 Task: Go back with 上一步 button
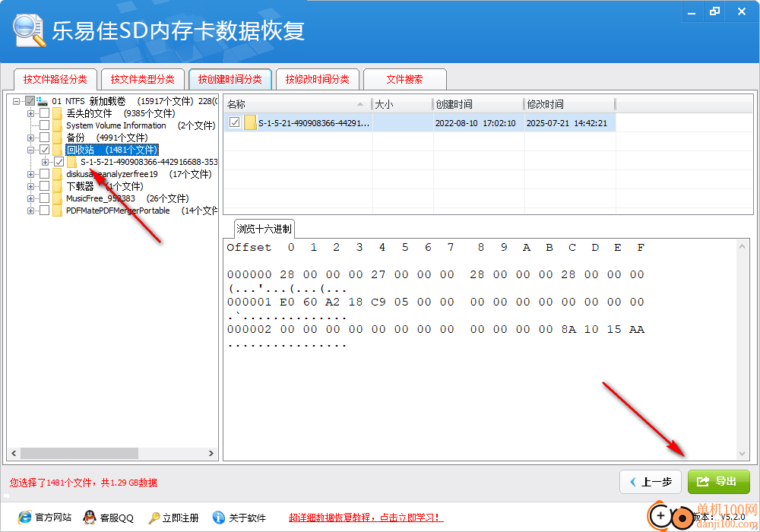(651, 482)
